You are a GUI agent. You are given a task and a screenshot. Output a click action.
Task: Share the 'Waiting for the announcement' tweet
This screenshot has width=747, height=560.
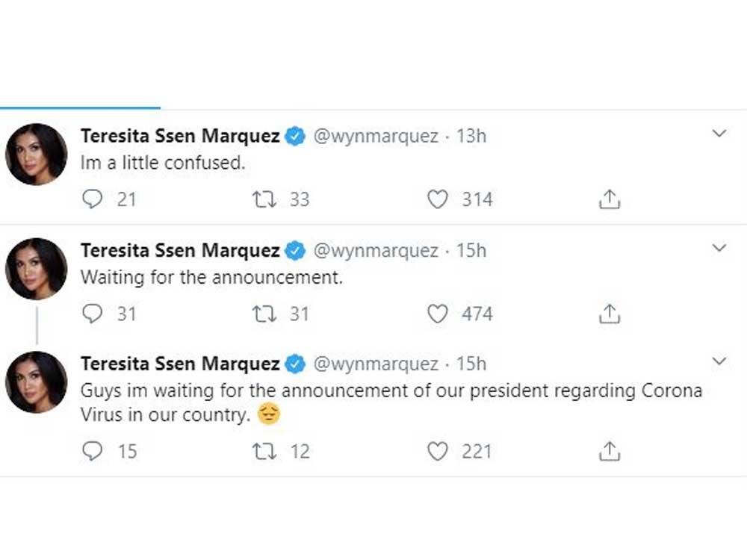coord(610,314)
